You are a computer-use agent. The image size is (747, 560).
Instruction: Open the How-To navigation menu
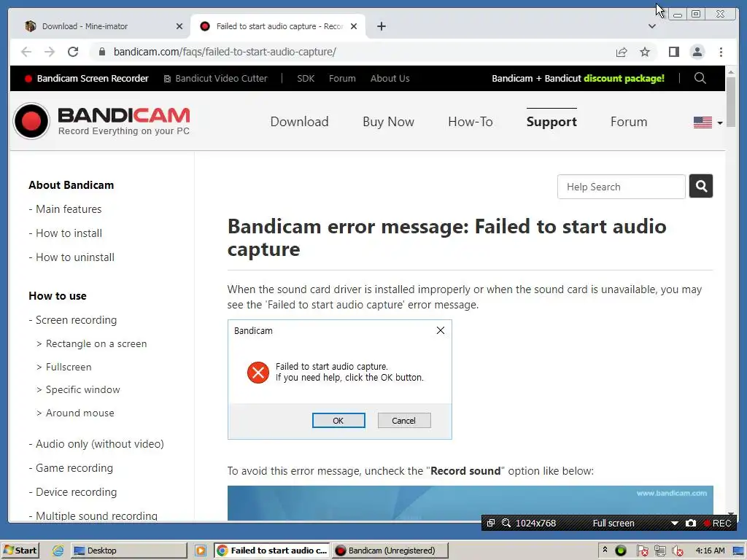(471, 122)
